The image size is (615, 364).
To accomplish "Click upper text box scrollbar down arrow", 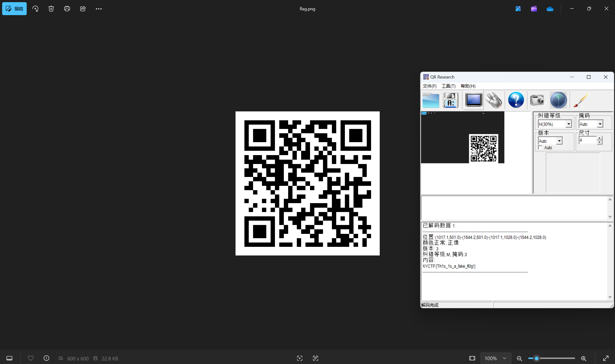I will 610,217.
